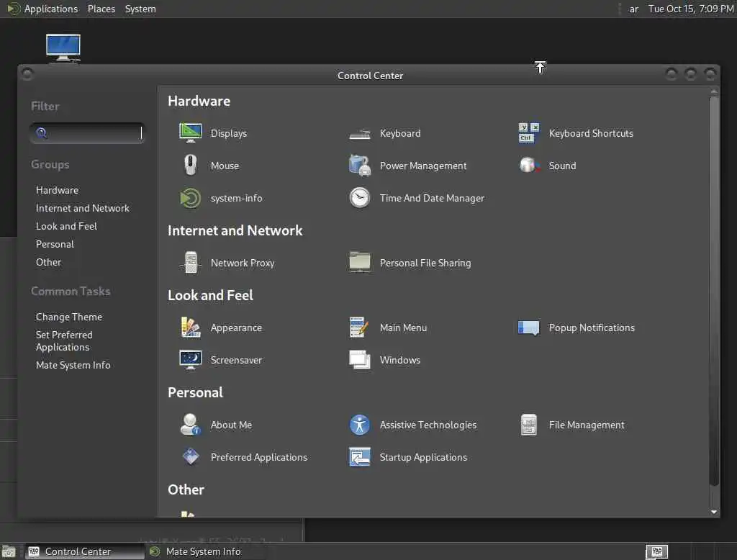
Task: Open the Preferred Applications icon
Action: click(x=190, y=456)
